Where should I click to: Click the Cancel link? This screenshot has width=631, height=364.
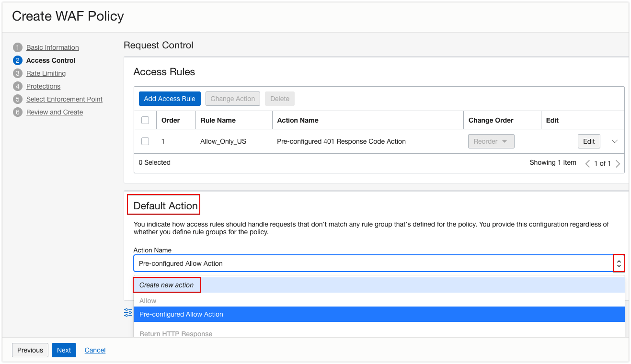[95, 350]
